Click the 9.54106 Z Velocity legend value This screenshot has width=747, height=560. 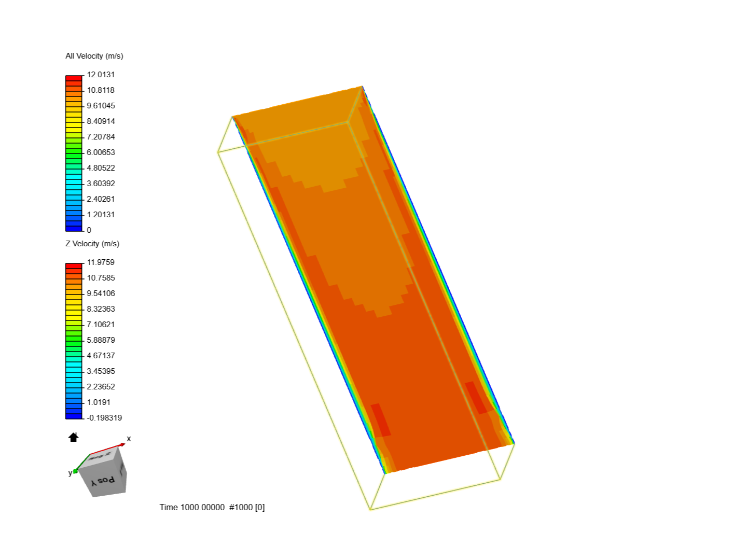point(101,293)
